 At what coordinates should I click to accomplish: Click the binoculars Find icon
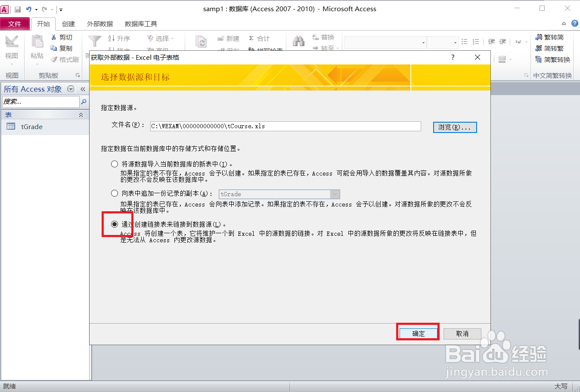(x=298, y=41)
